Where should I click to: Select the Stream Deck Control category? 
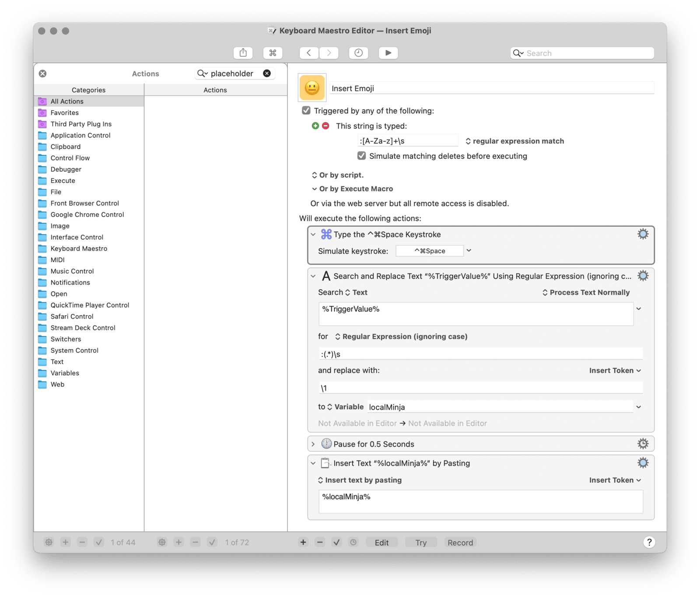89,328
